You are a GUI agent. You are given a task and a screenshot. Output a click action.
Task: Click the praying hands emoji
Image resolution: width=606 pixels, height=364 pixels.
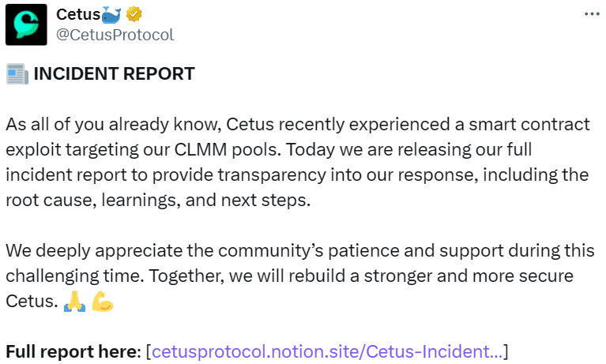click(x=74, y=302)
